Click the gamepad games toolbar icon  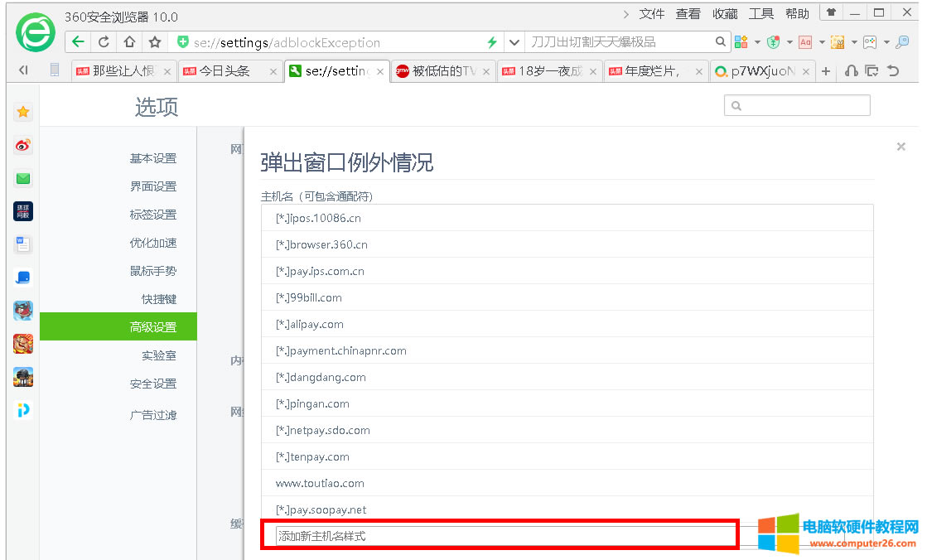point(869,41)
